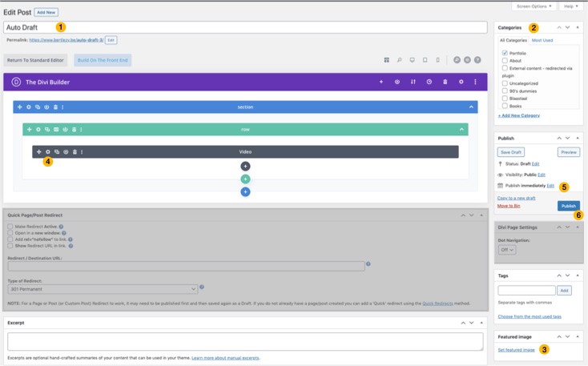Screen dimensions: 588x366
Task: Open Video module settings gear icon
Action: point(48,151)
